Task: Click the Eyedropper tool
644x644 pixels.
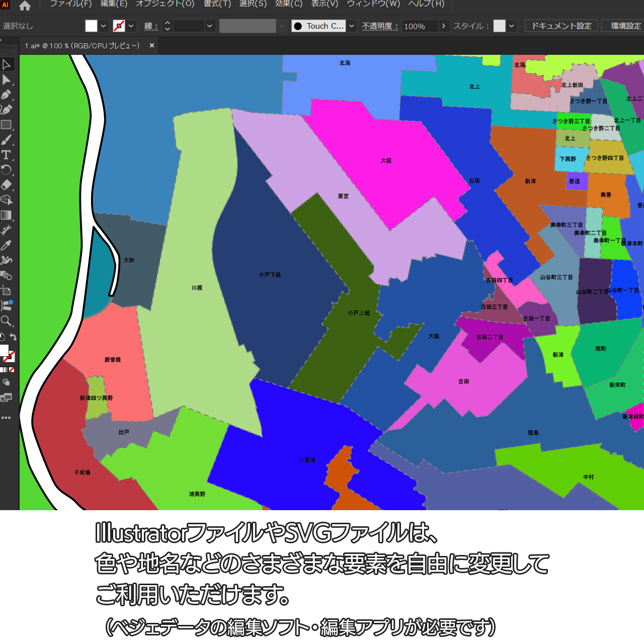Action: pos(7,246)
